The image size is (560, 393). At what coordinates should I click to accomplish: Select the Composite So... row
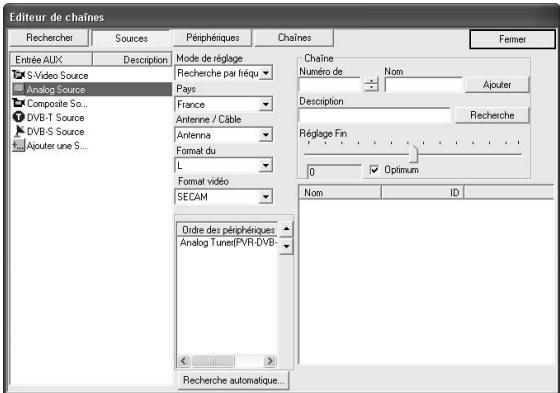click(x=91, y=103)
